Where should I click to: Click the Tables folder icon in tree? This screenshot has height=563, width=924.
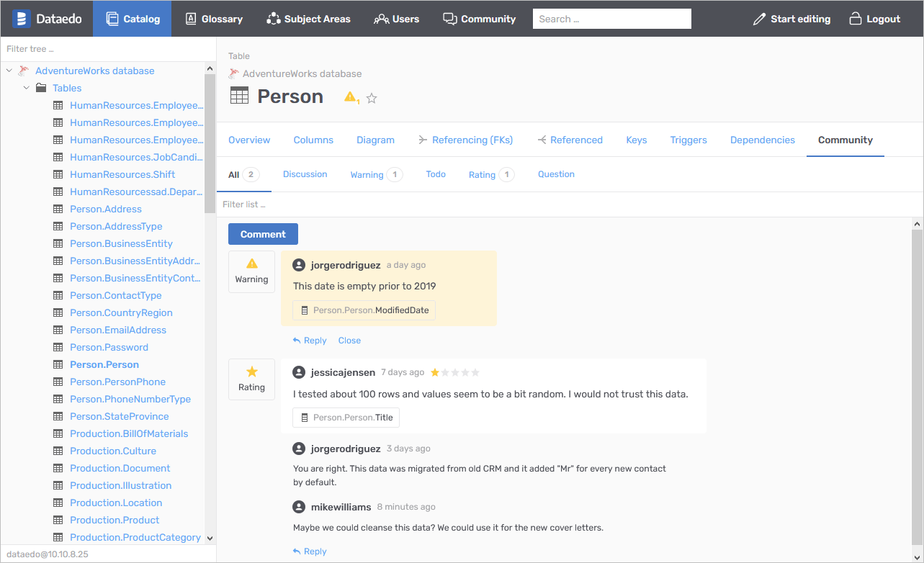click(x=41, y=88)
